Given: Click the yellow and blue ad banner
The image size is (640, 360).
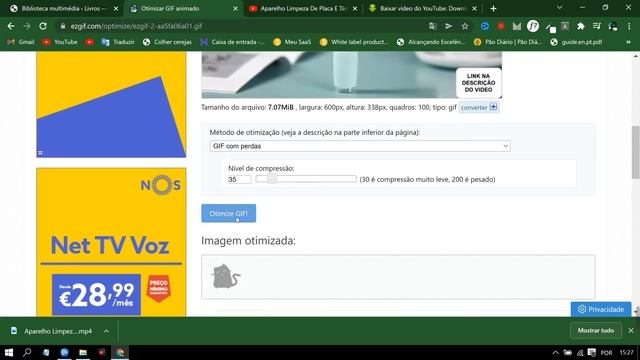Looking at the screenshot, I should [111, 104].
